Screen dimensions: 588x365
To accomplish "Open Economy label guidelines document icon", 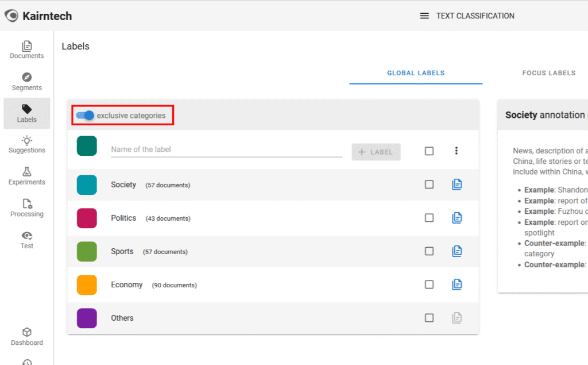I will [457, 285].
